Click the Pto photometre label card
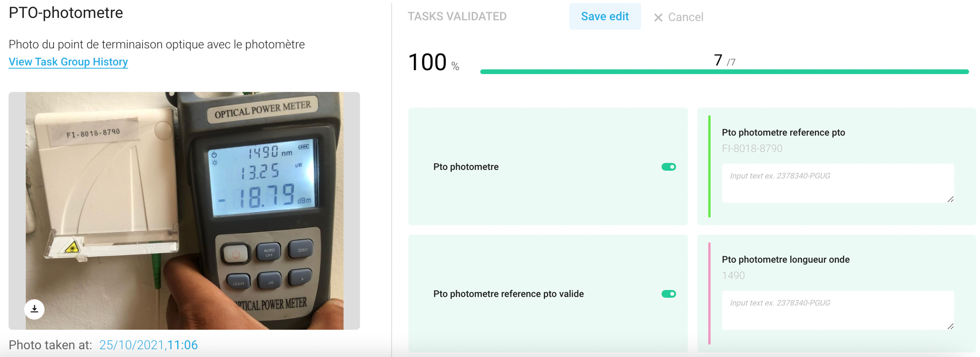The width and height of the screenshot is (980, 357). click(x=548, y=167)
